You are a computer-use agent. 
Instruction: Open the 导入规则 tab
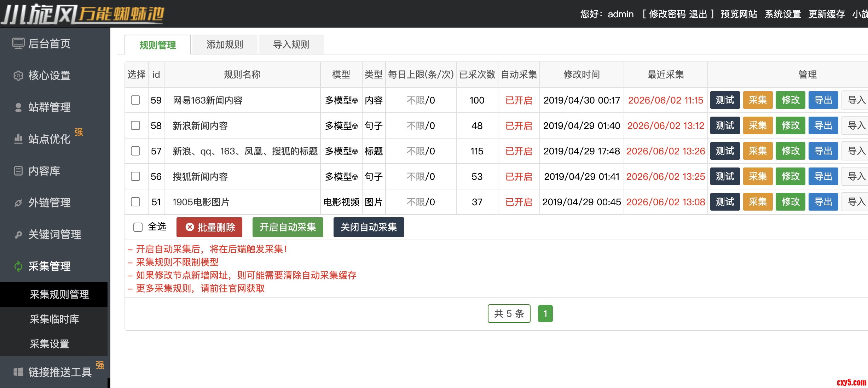coord(291,45)
